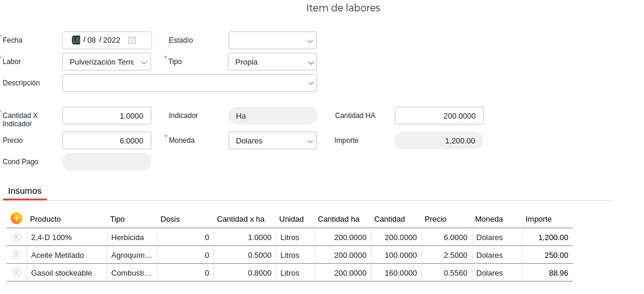Select the Moneda dropdown showing Dolares
This screenshot has width=644, height=294.
point(309,141)
